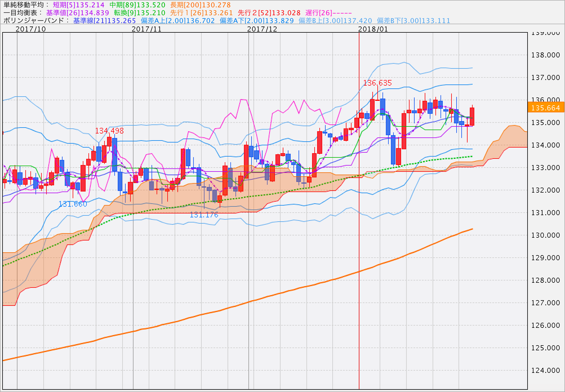Click upper band B label 偏差B上[3.00]137.420
The width and height of the screenshot is (565, 392).
(335, 21)
